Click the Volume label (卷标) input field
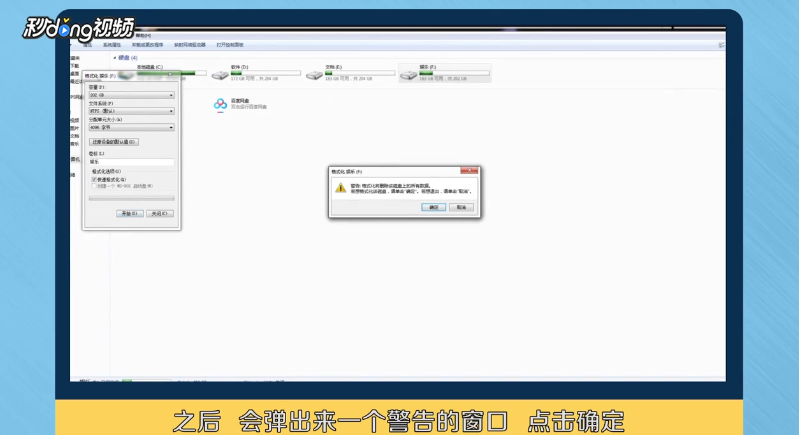The image size is (799, 435). 131,162
